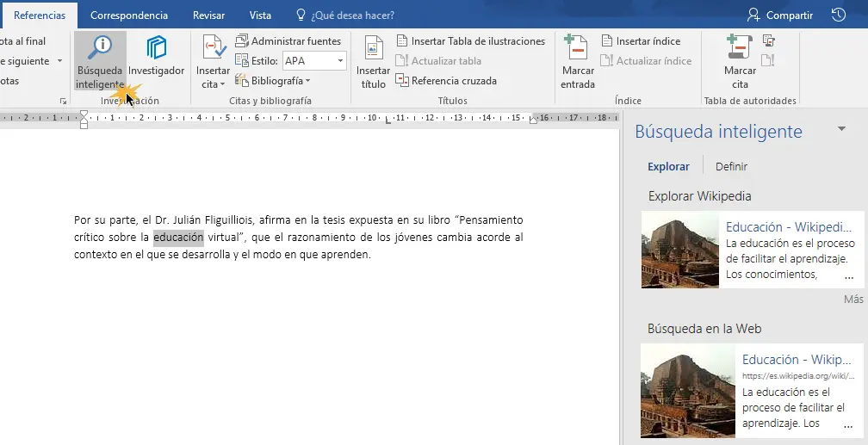Image resolution: width=868 pixels, height=445 pixels.
Task: Click the Búsqueda inteligente magnifier icon
Action: coord(100,48)
